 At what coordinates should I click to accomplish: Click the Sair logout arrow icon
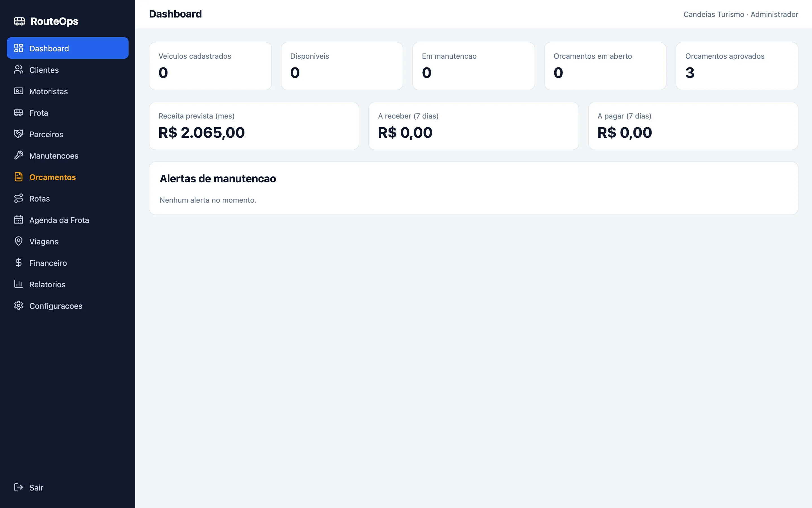tap(18, 487)
